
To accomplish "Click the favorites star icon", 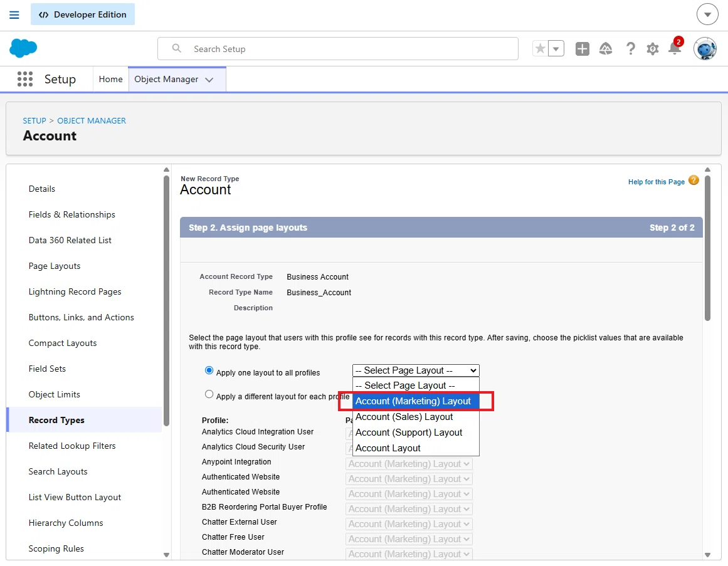I will [x=540, y=48].
